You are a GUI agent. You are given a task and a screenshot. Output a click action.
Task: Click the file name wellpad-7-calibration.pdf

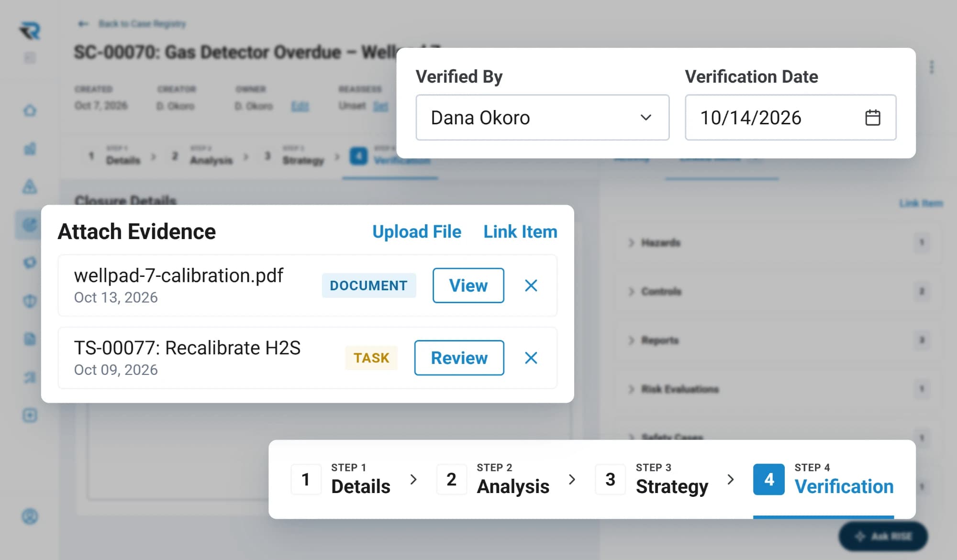coord(178,275)
